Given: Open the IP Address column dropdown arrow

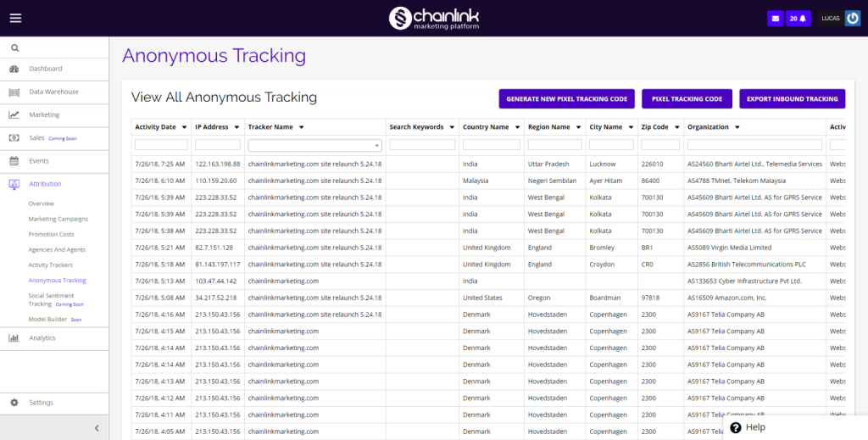Looking at the screenshot, I should pyautogui.click(x=236, y=127).
